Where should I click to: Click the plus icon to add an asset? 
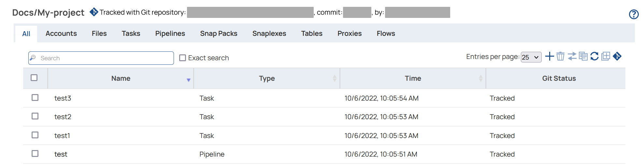coord(550,56)
